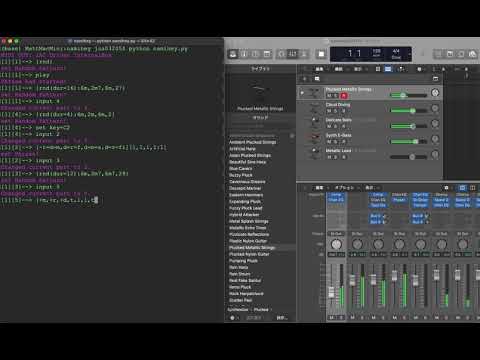Open the List Editors icon in toolbar
480x360 pixels.
point(439,54)
